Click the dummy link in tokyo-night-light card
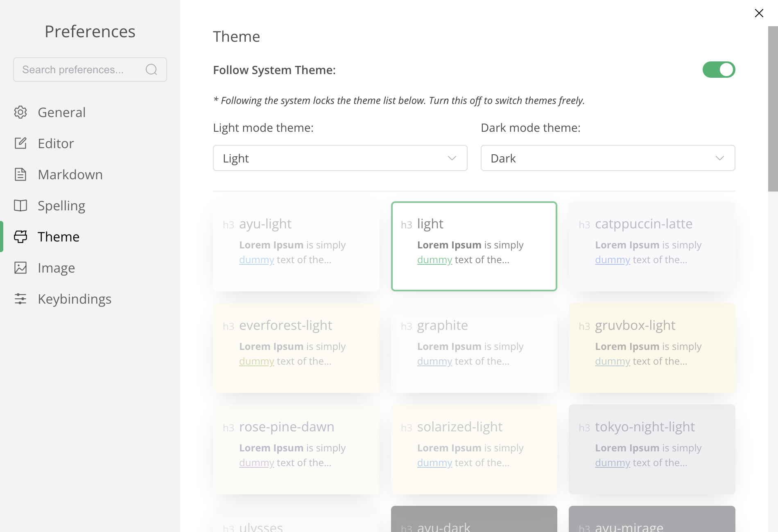Screen dimensions: 778x532 613,463
